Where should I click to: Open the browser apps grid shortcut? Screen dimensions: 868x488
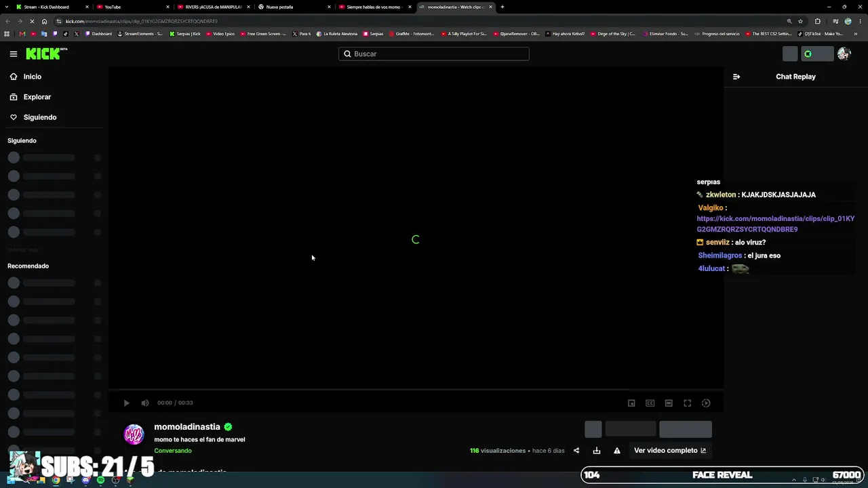coord(7,34)
